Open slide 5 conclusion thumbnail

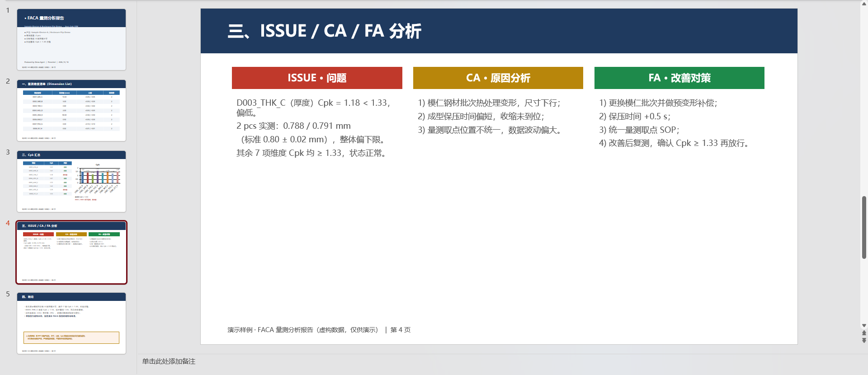click(71, 323)
